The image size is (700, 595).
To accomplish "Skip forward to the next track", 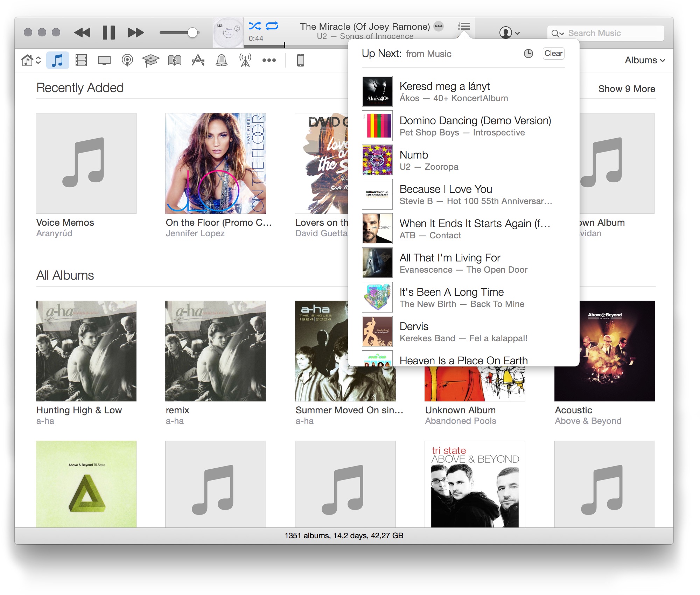I will click(136, 33).
